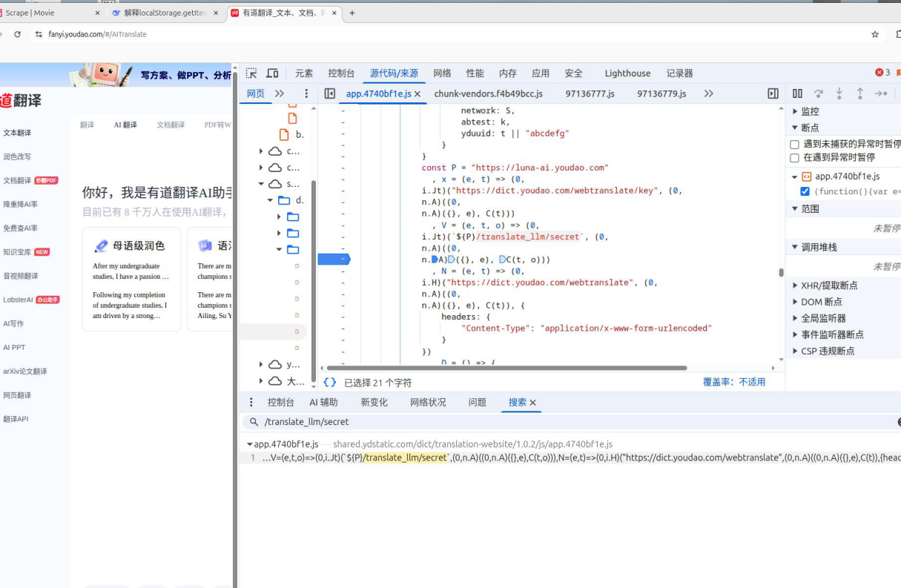Click the horizontal code scrollbar
Screen dimensions: 901x588
point(506,368)
